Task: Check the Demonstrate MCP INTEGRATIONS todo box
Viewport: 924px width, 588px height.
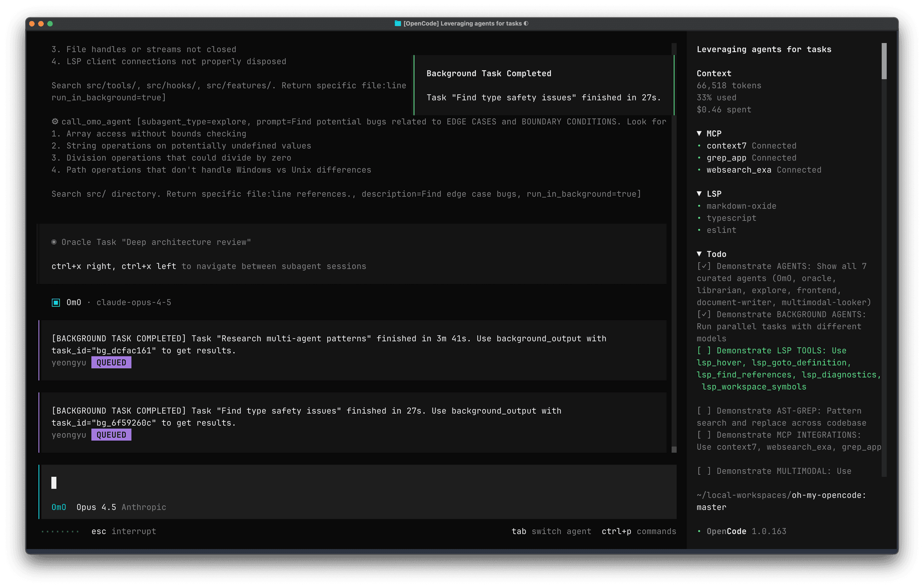Action: (x=704, y=435)
